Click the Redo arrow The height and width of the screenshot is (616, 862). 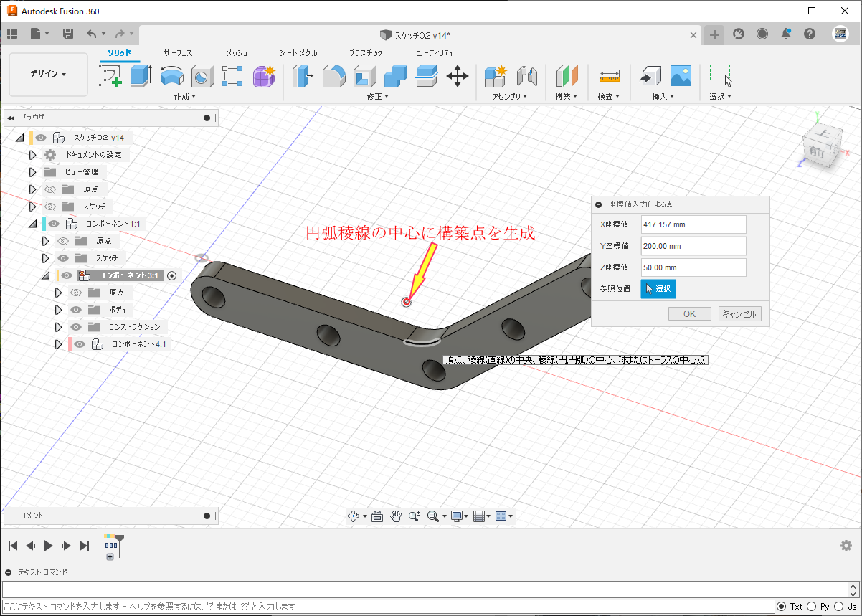pyautogui.click(x=120, y=34)
